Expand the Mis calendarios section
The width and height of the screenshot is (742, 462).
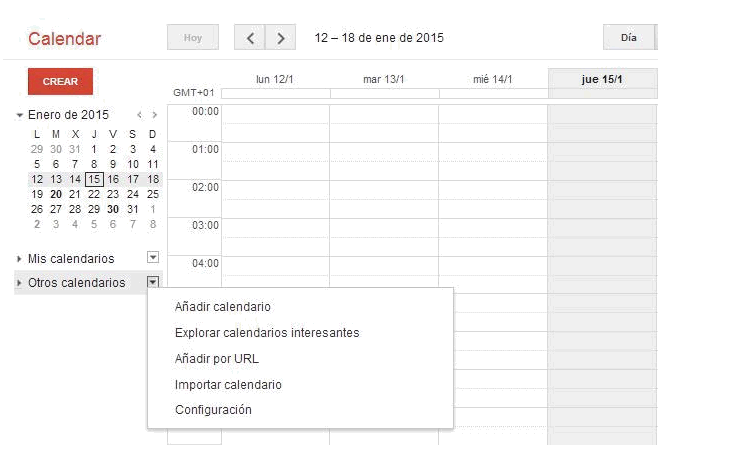pos(20,259)
